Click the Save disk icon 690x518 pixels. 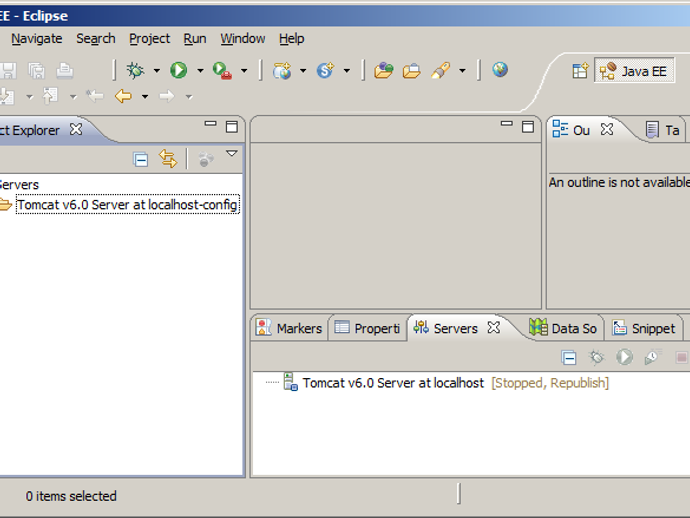(8, 70)
